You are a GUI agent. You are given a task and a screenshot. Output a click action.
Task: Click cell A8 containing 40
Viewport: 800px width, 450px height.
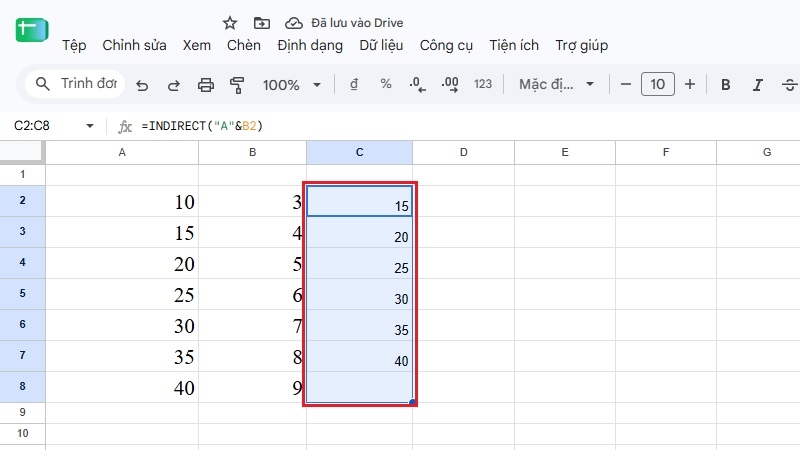[x=122, y=387]
